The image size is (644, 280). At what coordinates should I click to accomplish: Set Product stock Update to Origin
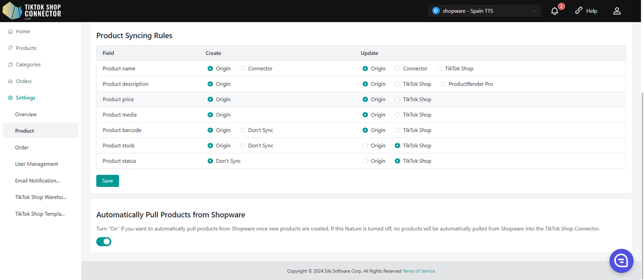[366, 146]
